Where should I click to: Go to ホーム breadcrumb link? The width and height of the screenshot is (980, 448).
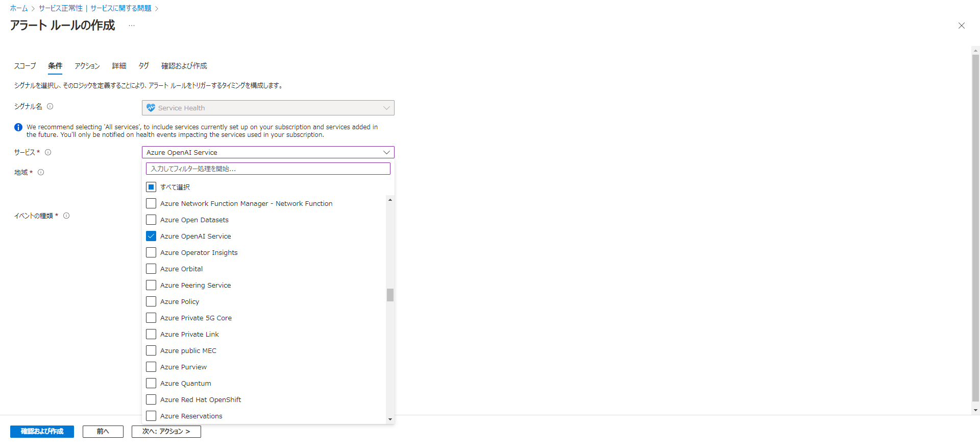19,8
